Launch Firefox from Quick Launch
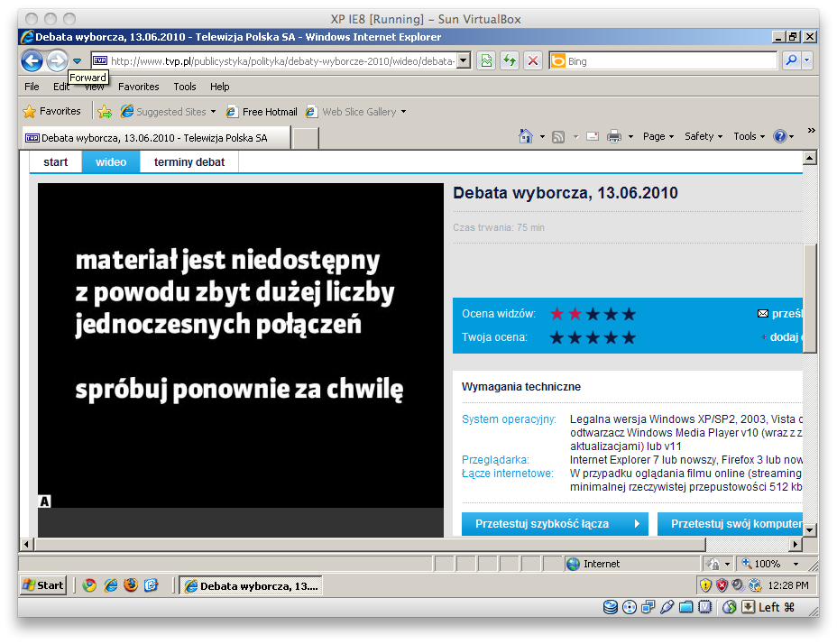837x644 pixels. point(131,585)
